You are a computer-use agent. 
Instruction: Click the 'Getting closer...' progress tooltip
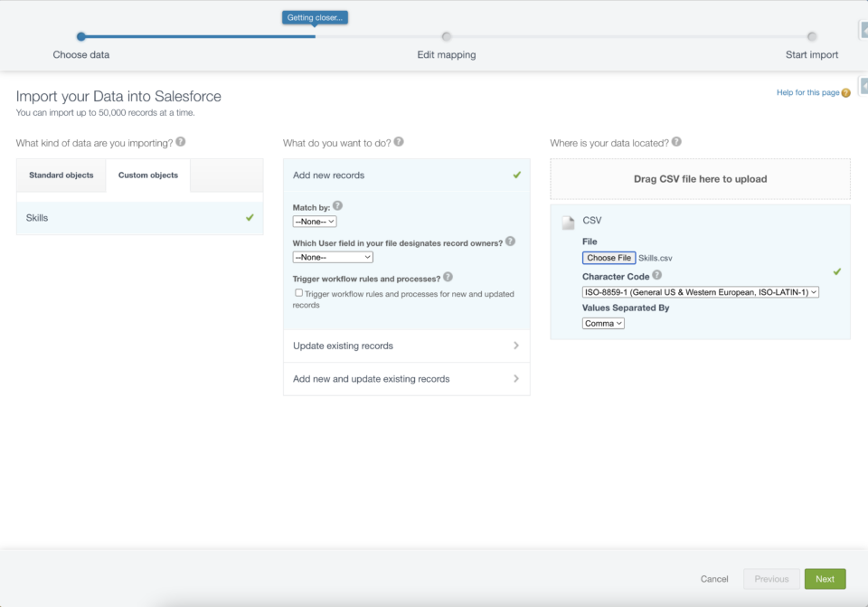[315, 18]
